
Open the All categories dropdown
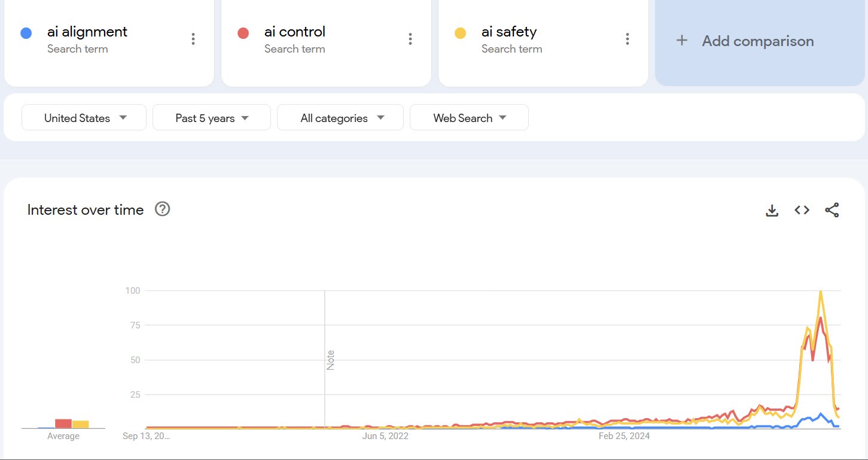click(x=340, y=118)
